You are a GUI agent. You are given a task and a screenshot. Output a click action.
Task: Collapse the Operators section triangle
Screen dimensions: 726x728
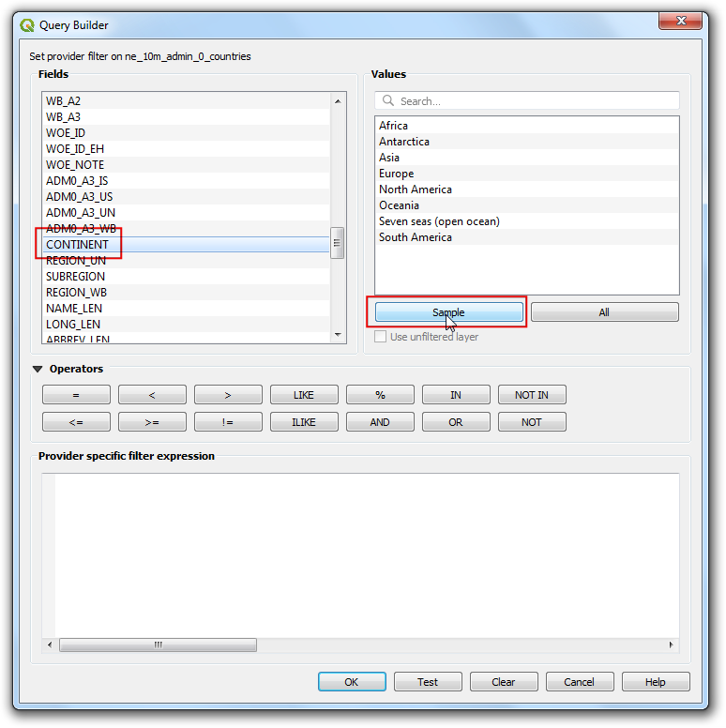(38, 370)
